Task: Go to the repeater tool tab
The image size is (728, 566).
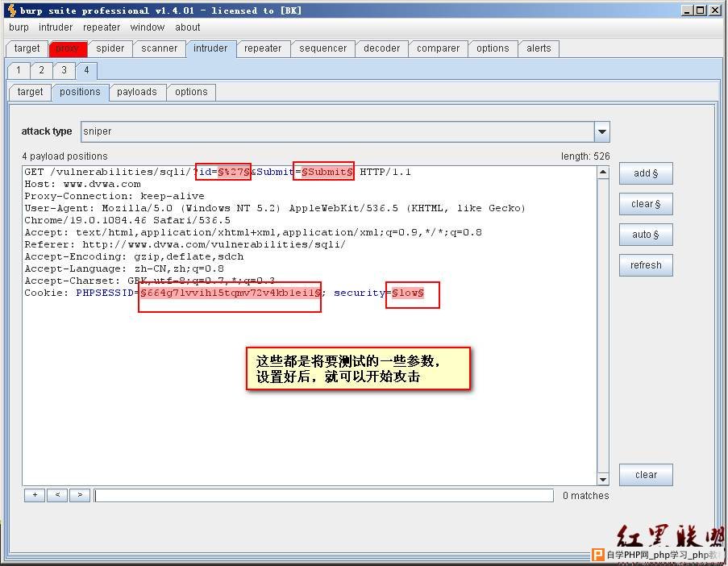Action: click(x=263, y=48)
